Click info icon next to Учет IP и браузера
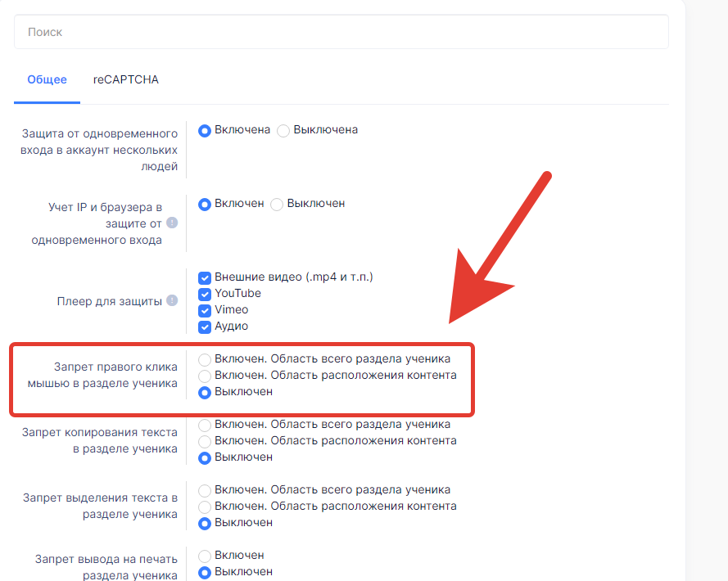 172,223
